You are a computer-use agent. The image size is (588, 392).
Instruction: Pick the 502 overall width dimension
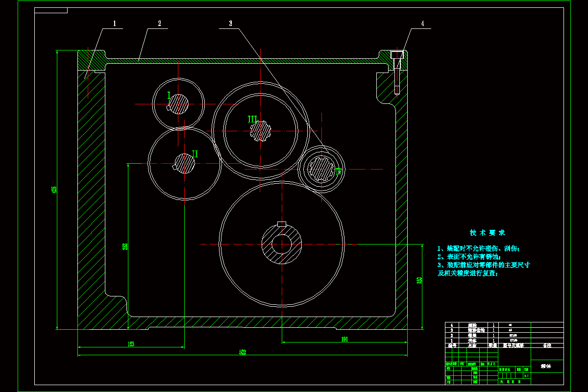pyautogui.click(x=243, y=352)
